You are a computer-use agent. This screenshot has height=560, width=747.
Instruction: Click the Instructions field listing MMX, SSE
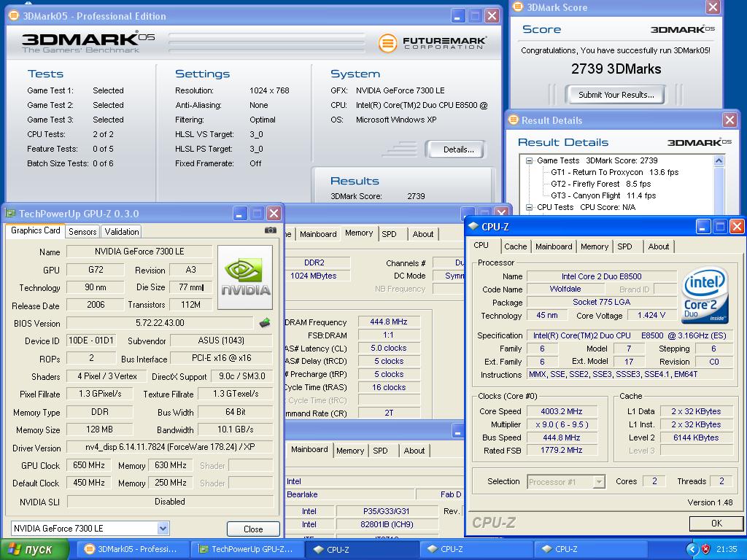click(x=630, y=374)
